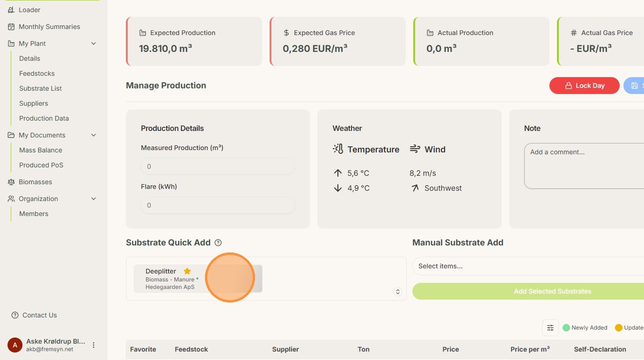Go to Substrate List

pyautogui.click(x=40, y=88)
